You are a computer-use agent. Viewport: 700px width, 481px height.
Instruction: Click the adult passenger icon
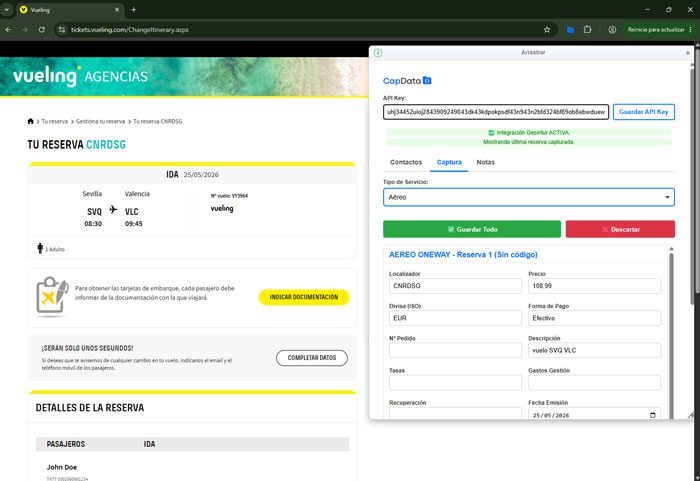coord(40,248)
